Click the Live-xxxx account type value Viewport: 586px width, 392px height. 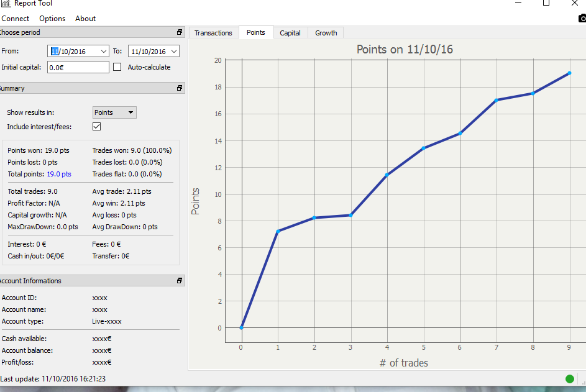tap(107, 321)
